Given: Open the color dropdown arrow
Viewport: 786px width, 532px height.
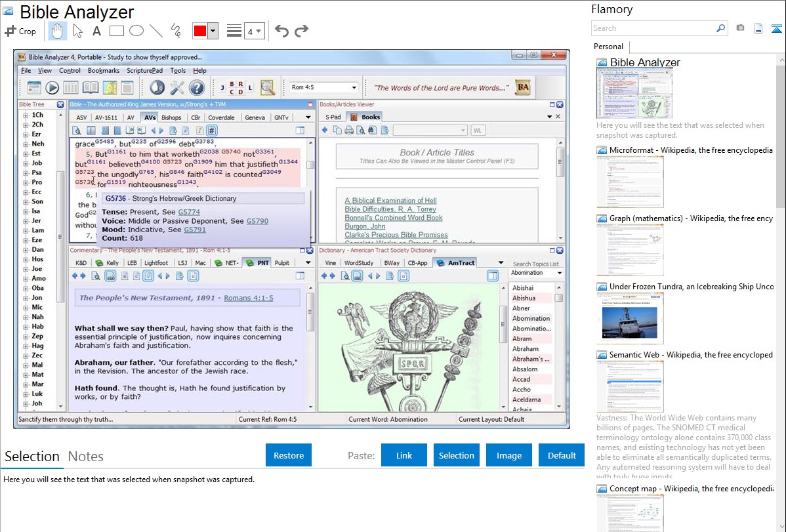Looking at the screenshot, I should pyautogui.click(x=213, y=31).
